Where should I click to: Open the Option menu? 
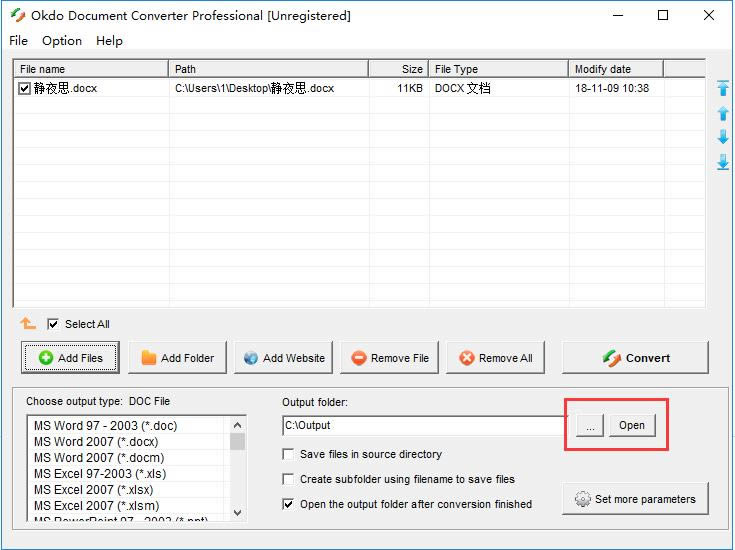[62, 41]
